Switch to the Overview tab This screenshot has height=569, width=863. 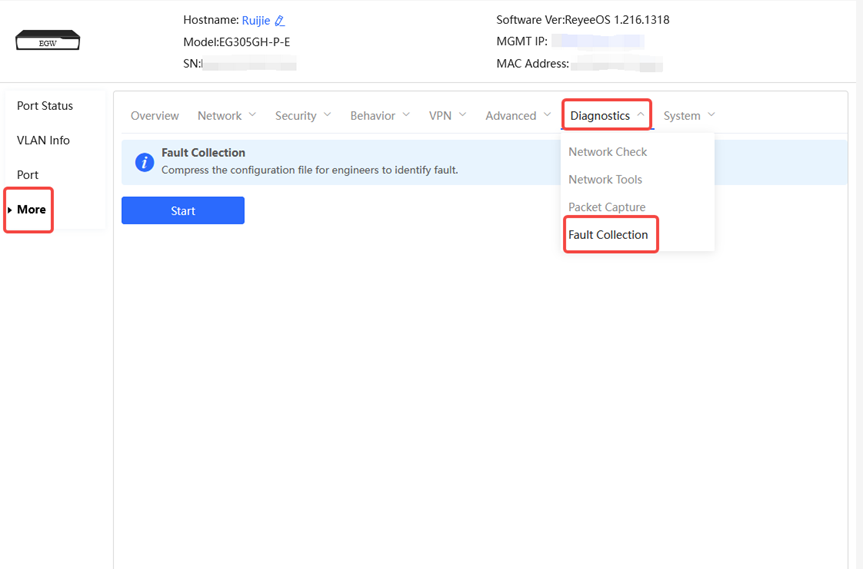tap(155, 116)
